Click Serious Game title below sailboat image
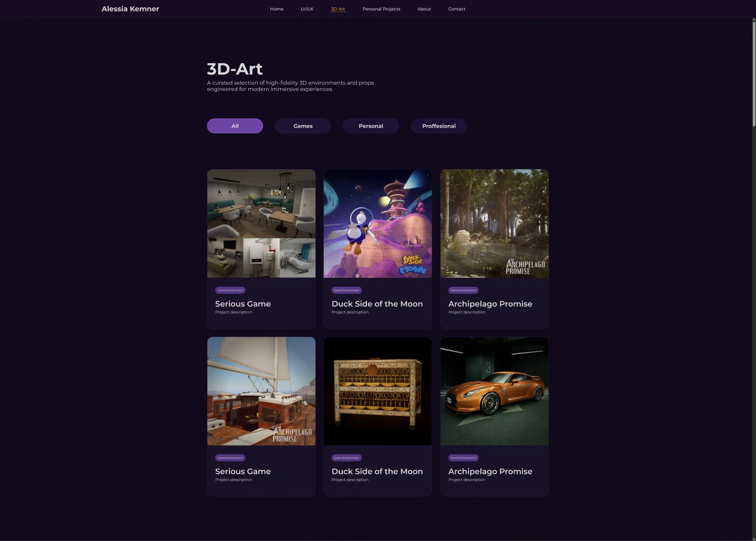 [243, 471]
